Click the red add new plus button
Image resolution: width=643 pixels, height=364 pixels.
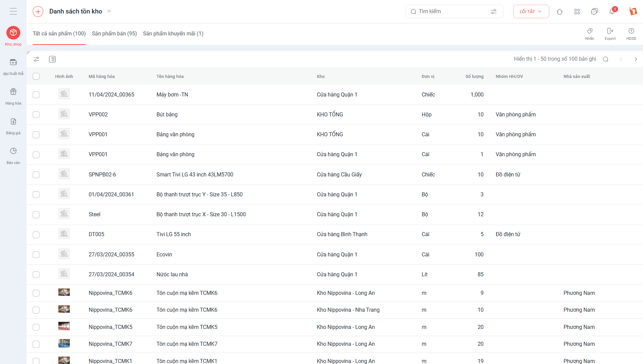point(38,11)
